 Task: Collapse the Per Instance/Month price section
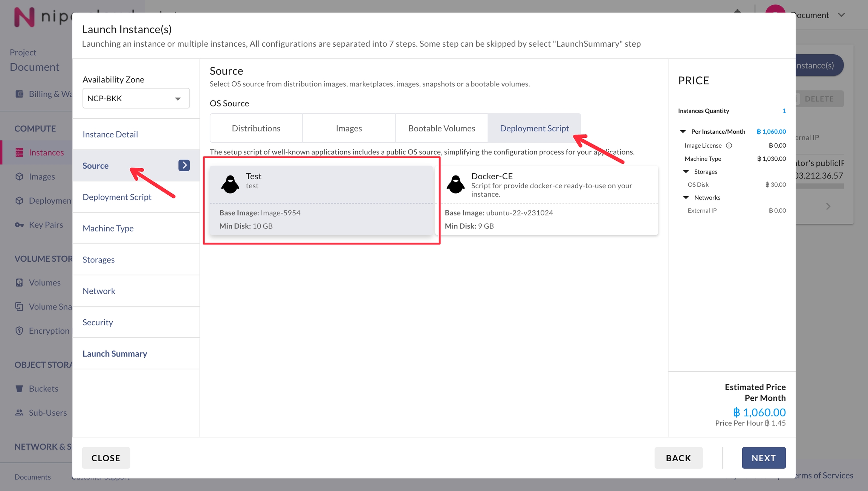tap(683, 132)
